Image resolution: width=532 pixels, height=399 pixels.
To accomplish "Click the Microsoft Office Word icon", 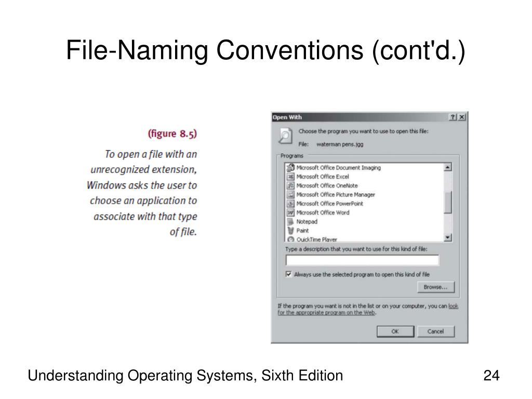I will point(290,212).
